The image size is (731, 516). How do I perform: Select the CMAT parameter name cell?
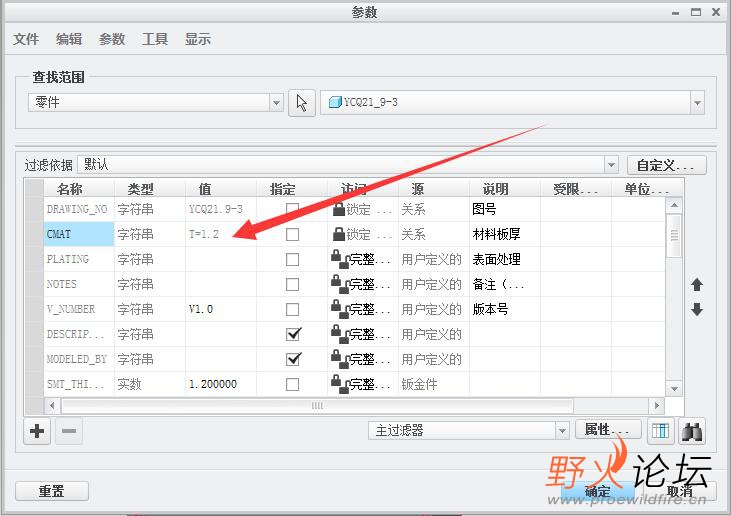(x=79, y=234)
